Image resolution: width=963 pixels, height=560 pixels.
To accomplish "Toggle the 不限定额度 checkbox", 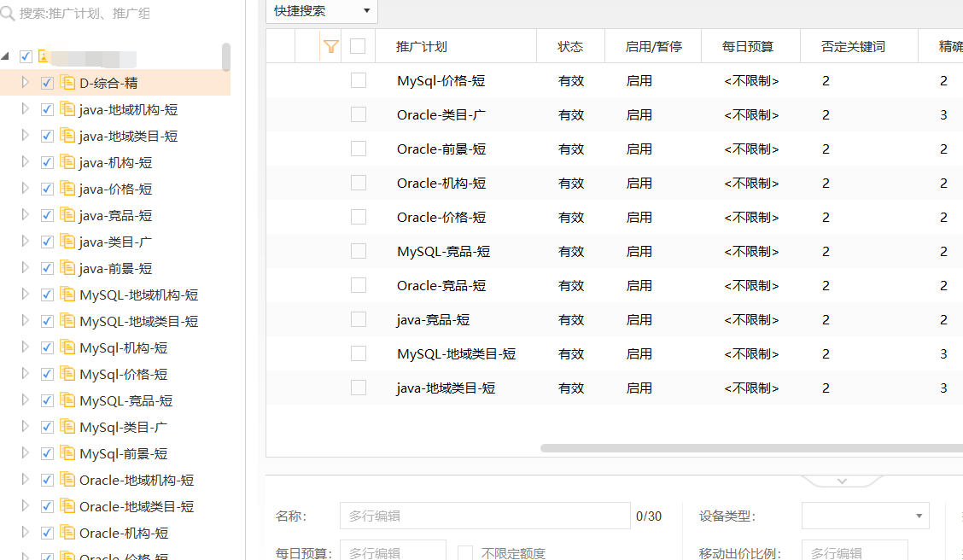I will [x=465, y=552].
